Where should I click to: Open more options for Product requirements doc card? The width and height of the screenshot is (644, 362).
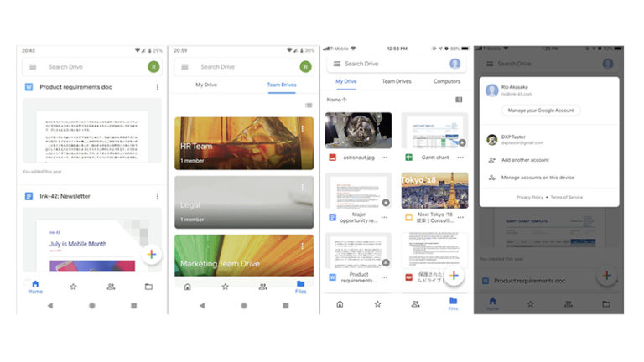click(158, 87)
